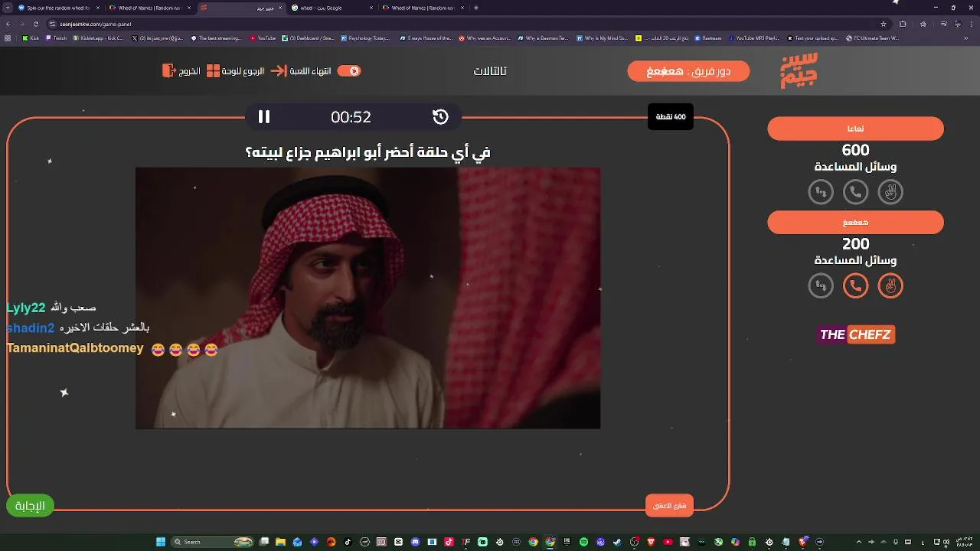980x551 pixels.
Task: Click the 00:52 timer display
Action: point(351,117)
